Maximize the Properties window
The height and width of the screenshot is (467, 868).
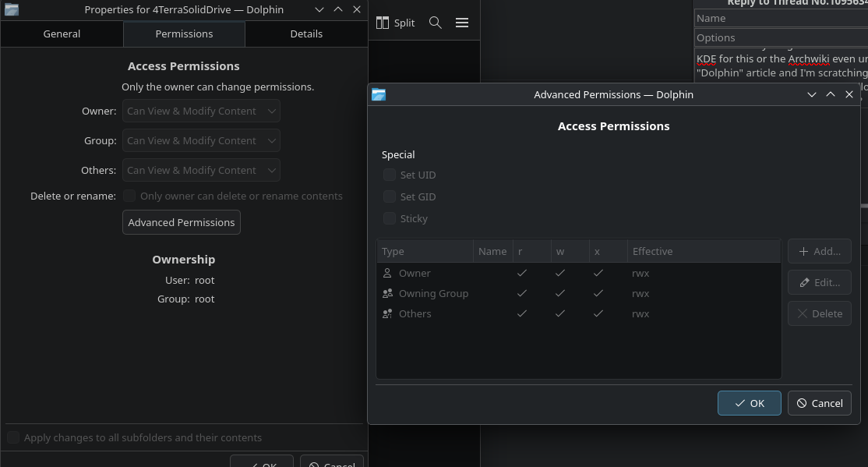337,9
